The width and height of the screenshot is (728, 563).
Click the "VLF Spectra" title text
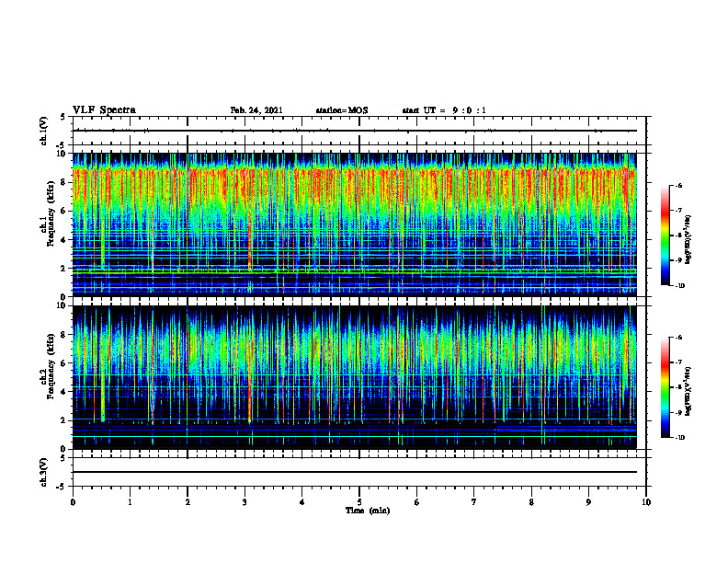tap(104, 110)
